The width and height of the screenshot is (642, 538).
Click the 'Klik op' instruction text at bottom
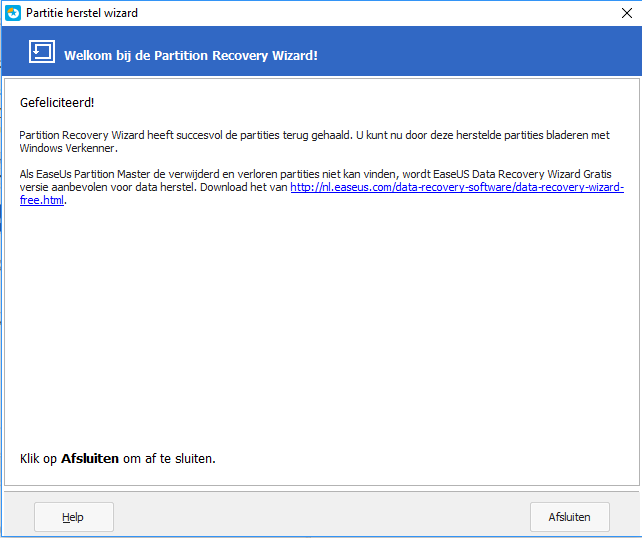pos(39,459)
